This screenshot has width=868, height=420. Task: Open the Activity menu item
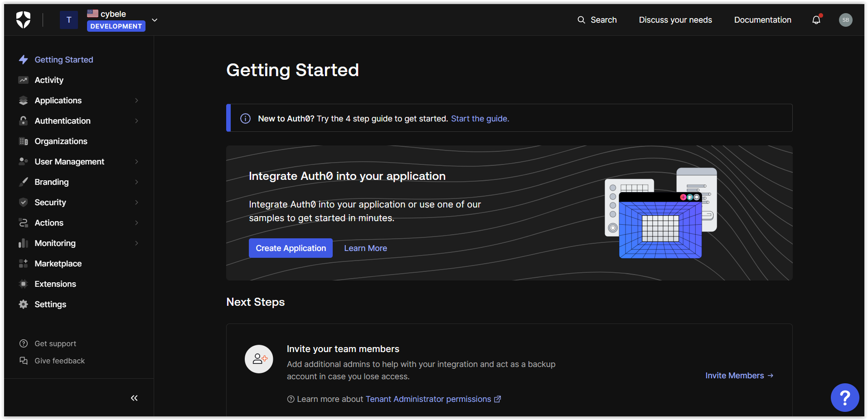point(49,80)
